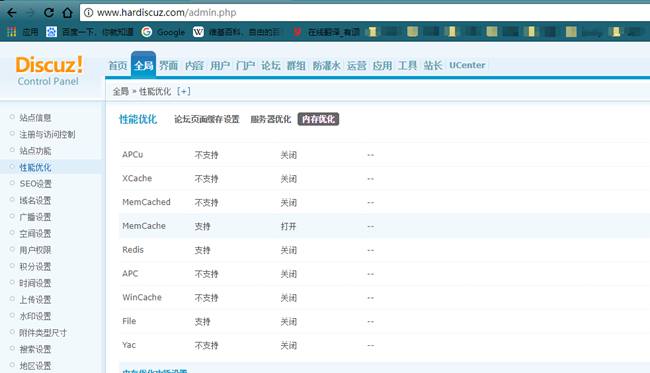
Task: Open 用户权限 in the sidebar
Action: coord(35,250)
